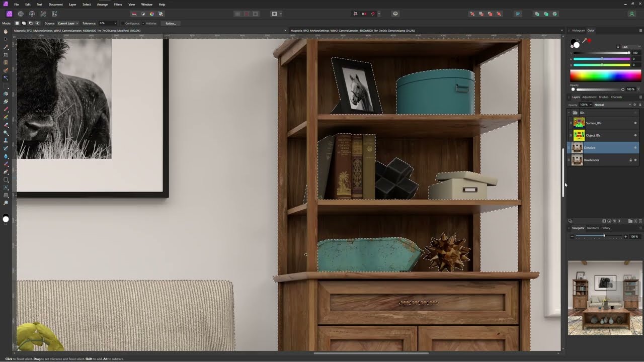Open the Source Current Layer dropdown

67,23
